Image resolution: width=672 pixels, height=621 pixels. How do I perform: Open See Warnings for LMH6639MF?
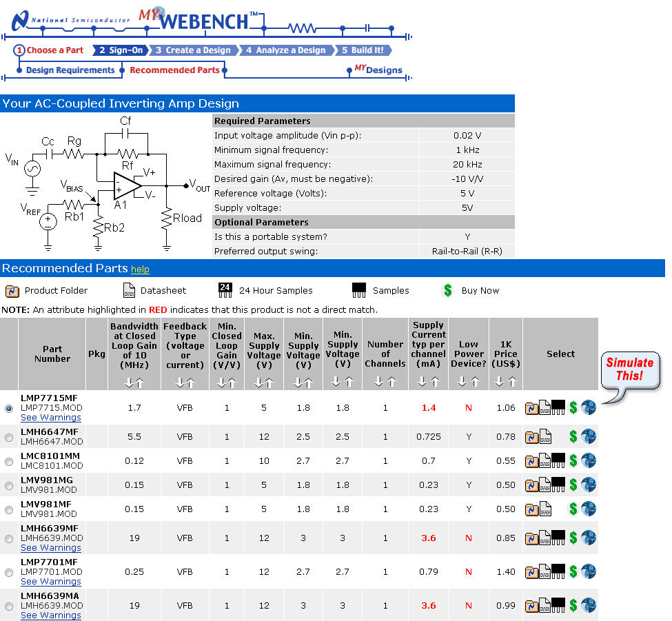[50, 548]
